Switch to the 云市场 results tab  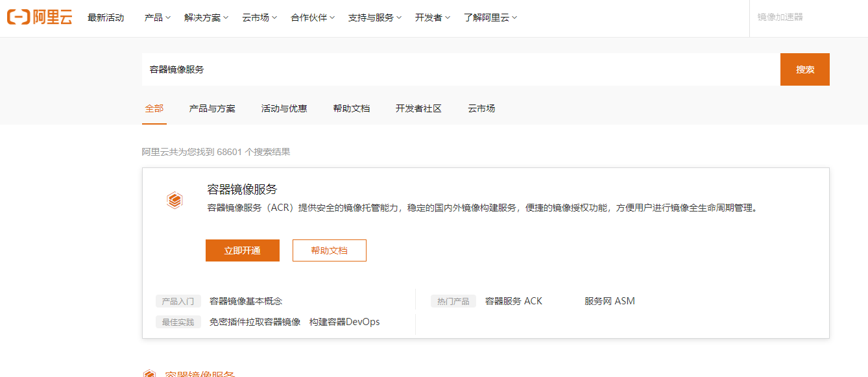click(x=481, y=108)
